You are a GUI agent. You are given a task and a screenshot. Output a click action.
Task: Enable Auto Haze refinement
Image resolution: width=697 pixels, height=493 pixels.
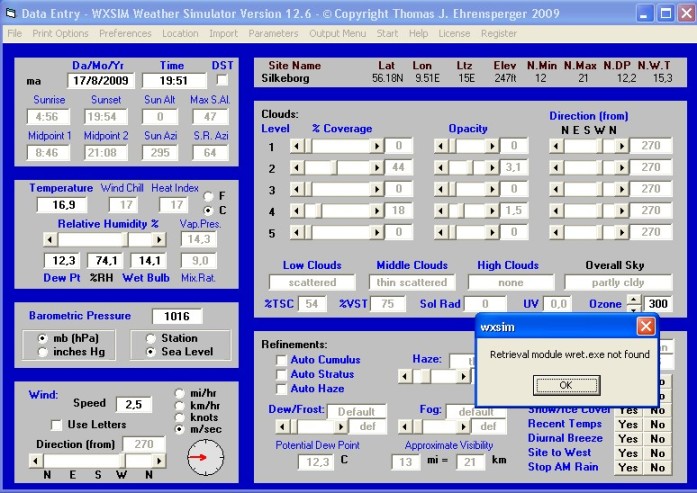pyautogui.click(x=281, y=389)
